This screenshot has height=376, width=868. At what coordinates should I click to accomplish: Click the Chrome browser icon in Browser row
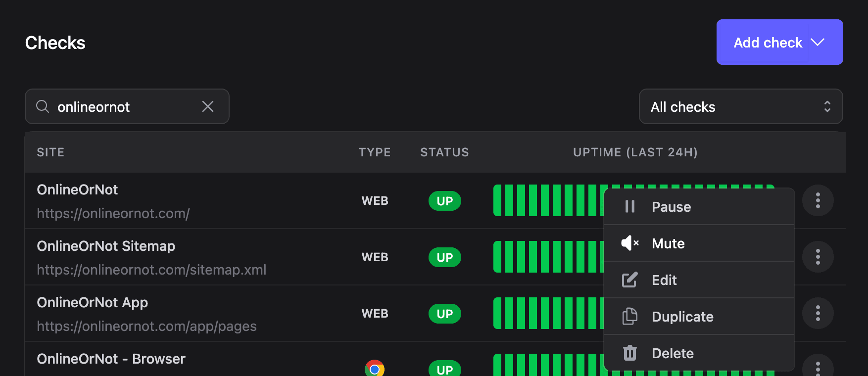pos(375,368)
